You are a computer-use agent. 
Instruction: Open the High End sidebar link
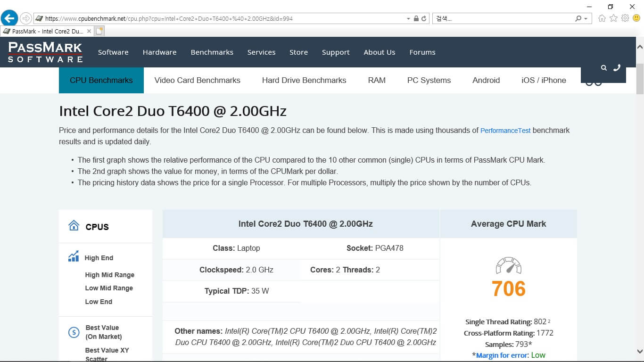(99, 258)
